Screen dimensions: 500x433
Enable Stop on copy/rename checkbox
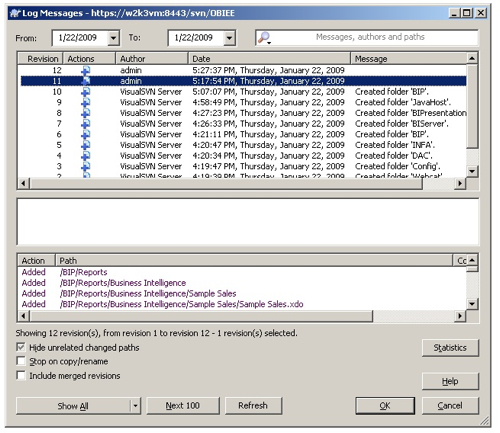coord(21,361)
